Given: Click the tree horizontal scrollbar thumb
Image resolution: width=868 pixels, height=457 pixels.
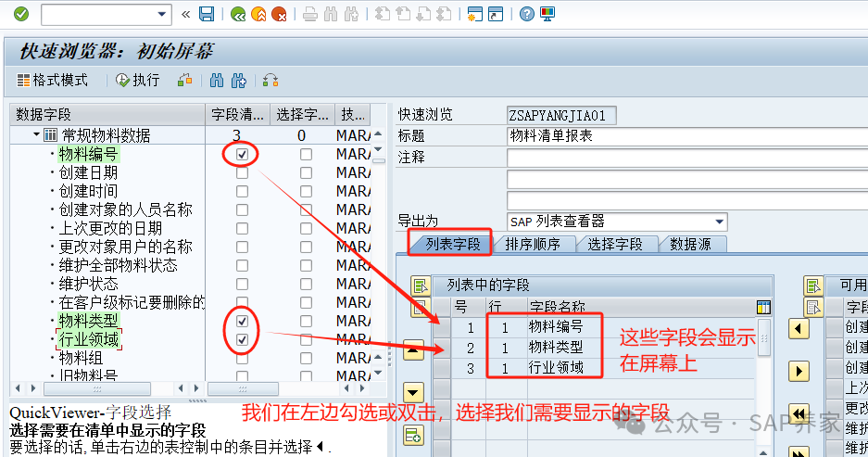Looking at the screenshot, I should pyautogui.click(x=97, y=388).
